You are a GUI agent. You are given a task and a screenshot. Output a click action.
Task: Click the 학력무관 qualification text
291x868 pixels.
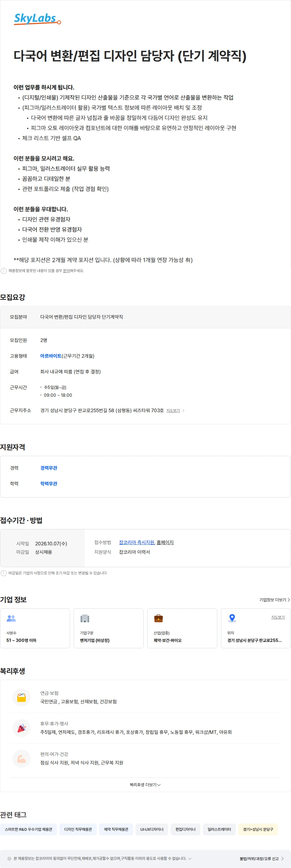[x=48, y=484]
